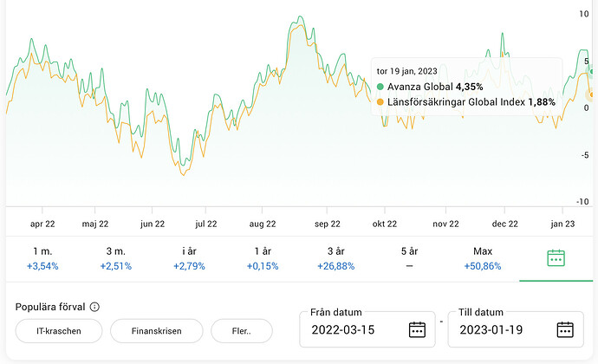Select the Max period tab
The height and width of the screenshot is (364, 598).
coord(483,258)
